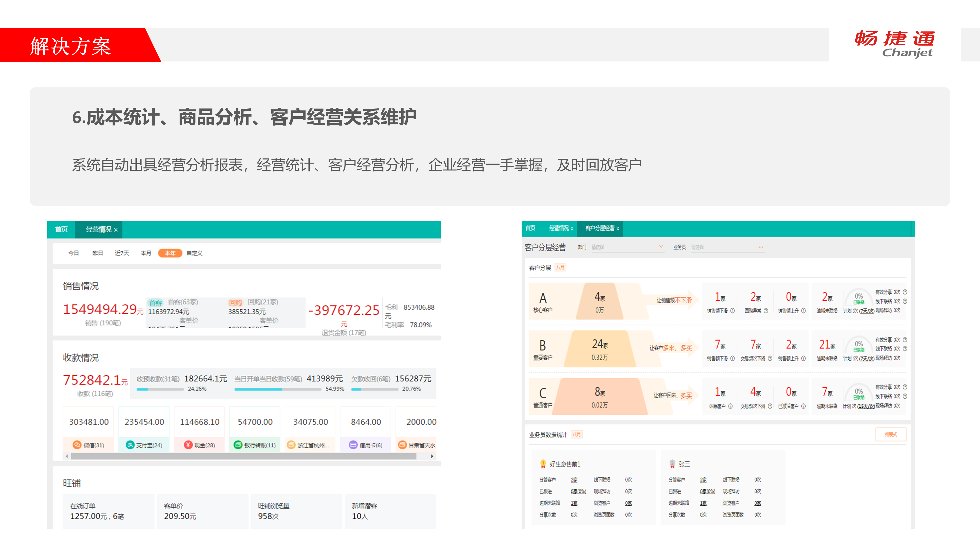Click help icon beside 休眠客户
This screenshot has height=551, width=980.
click(x=730, y=406)
